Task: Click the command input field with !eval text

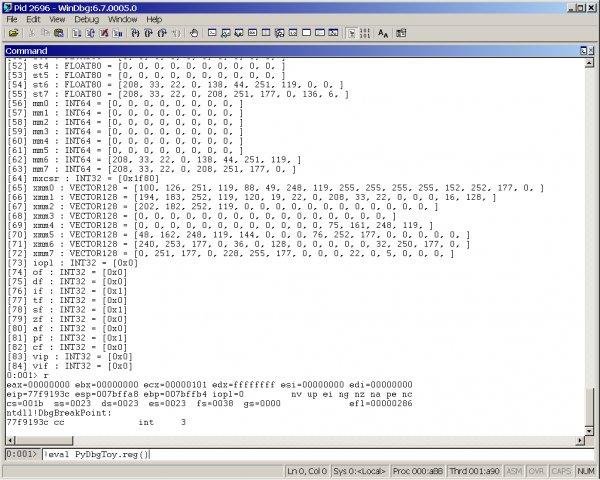Action: click(318, 454)
